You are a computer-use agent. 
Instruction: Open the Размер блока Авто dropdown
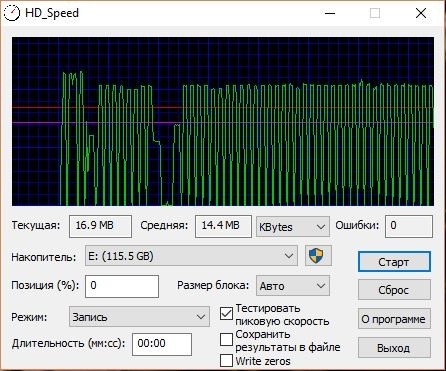(293, 286)
